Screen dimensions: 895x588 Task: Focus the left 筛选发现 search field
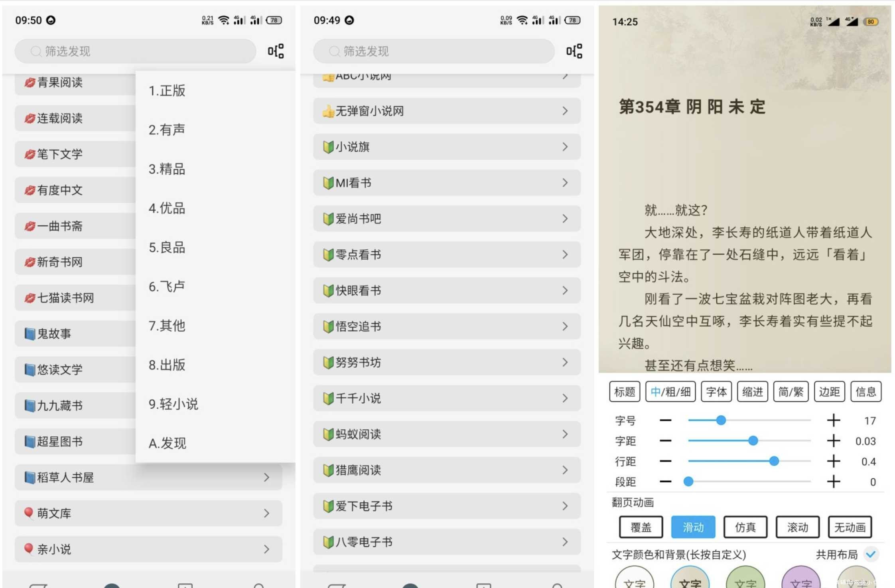click(135, 51)
